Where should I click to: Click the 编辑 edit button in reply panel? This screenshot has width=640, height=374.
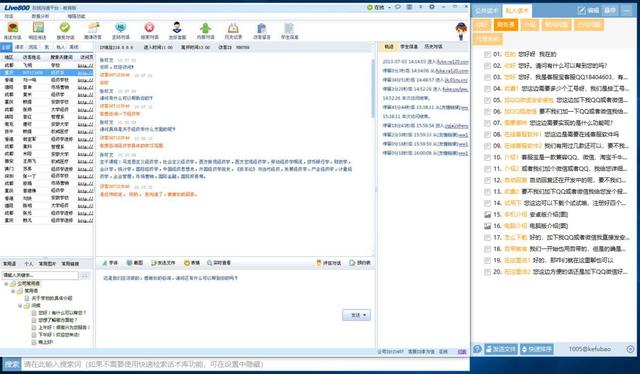point(589,11)
